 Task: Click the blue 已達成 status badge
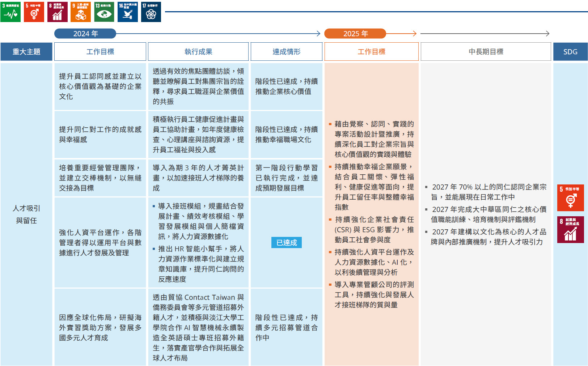[286, 243]
